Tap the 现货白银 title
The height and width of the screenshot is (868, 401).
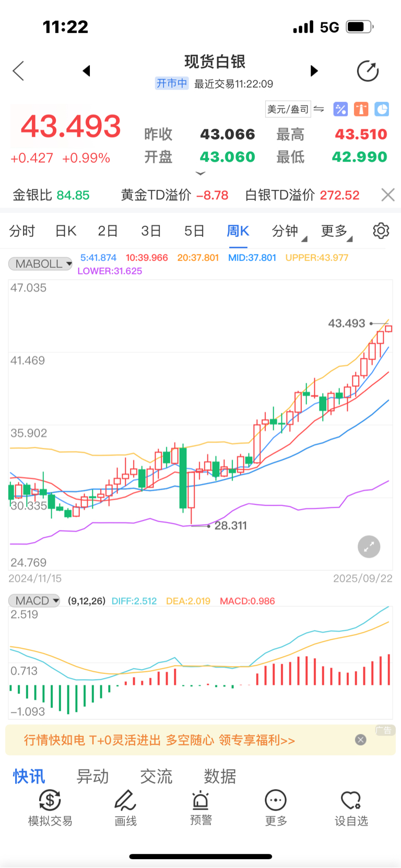coord(215,62)
